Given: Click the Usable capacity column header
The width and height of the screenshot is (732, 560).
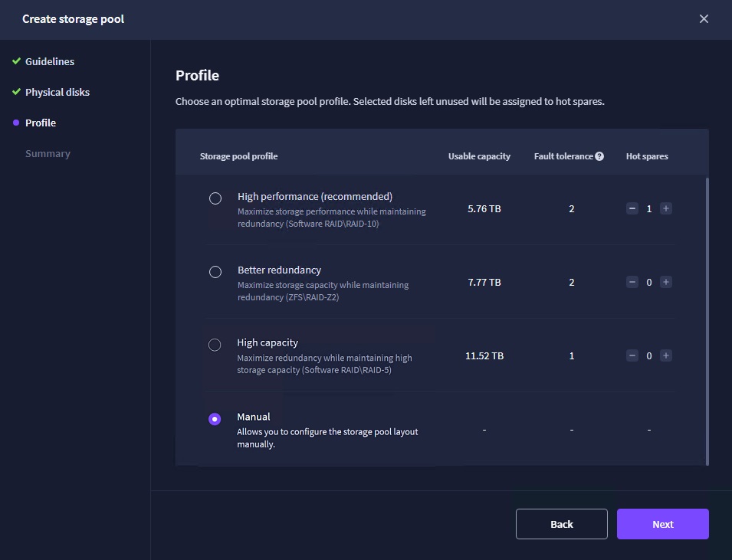Looking at the screenshot, I should (479, 156).
